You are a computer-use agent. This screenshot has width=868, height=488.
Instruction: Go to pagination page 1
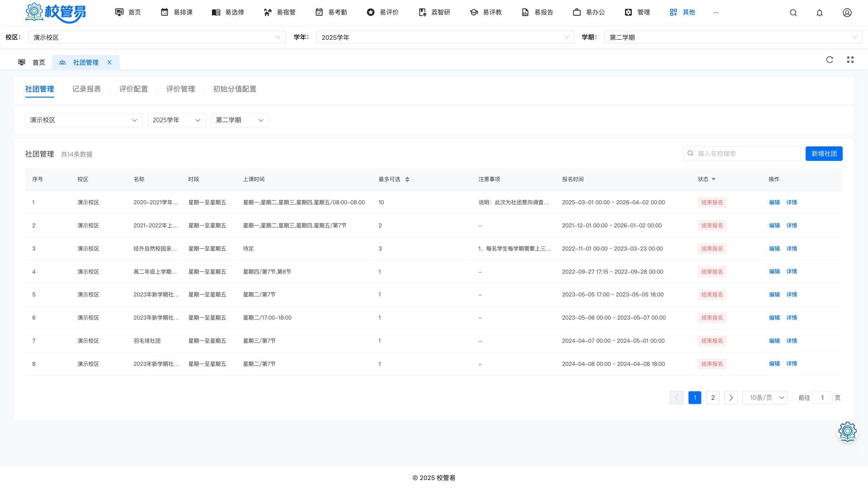tap(695, 398)
